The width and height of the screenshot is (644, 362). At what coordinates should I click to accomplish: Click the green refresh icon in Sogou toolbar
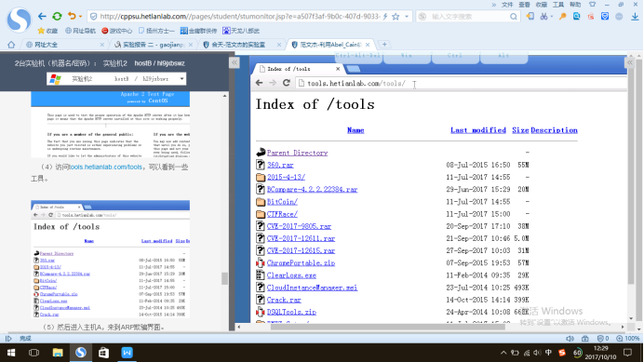57,17
